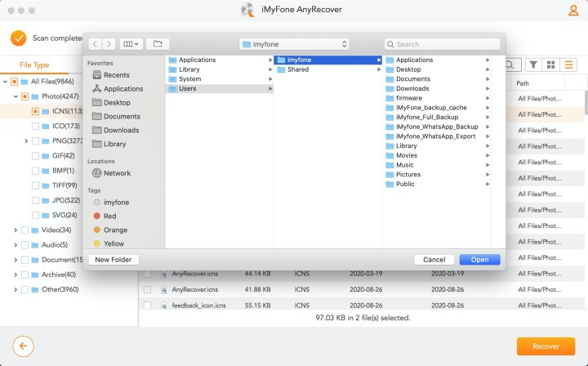This screenshot has width=588, height=366.
Task: Expand the PNG tree node
Action: (26, 141)
